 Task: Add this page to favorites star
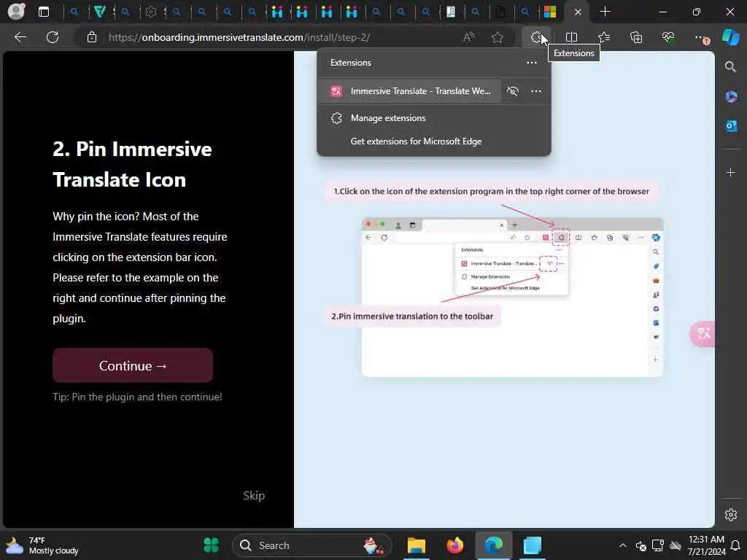pyautogui.click(x=498, y=37)
